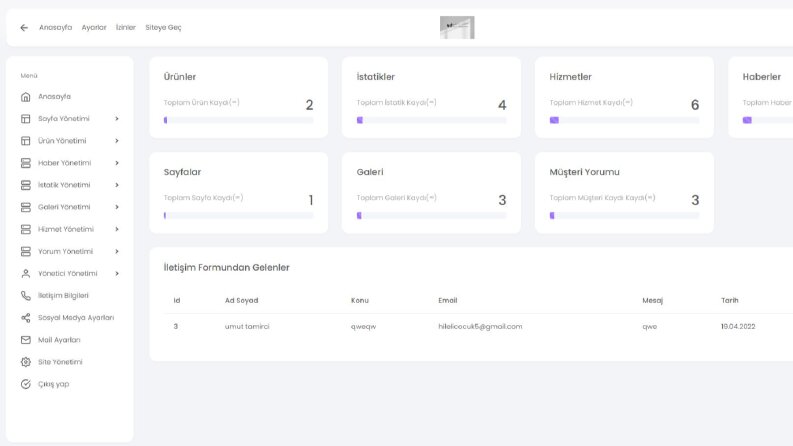Click the "Mesaj" column header
The width and height of the screenshot is (793, 446).
[652, 300]
